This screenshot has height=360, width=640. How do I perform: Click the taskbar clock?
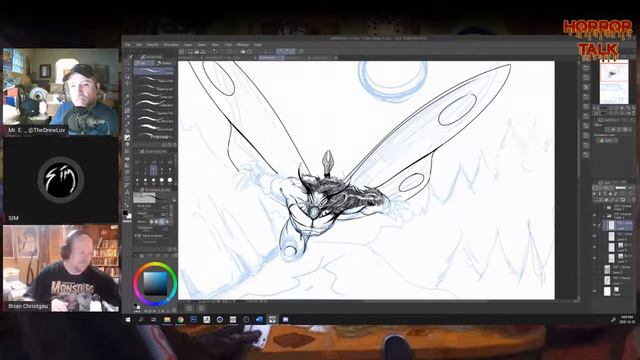627,320
